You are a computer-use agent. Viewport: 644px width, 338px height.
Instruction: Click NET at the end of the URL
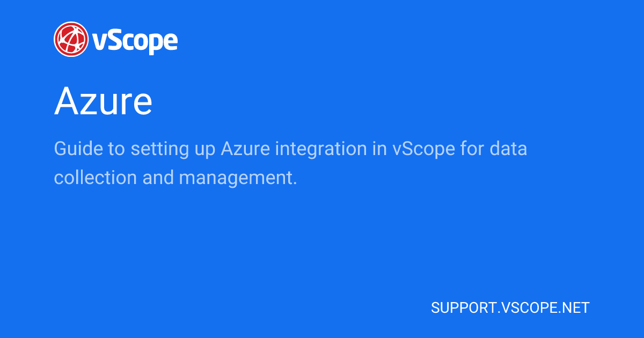tap(576, 308)
